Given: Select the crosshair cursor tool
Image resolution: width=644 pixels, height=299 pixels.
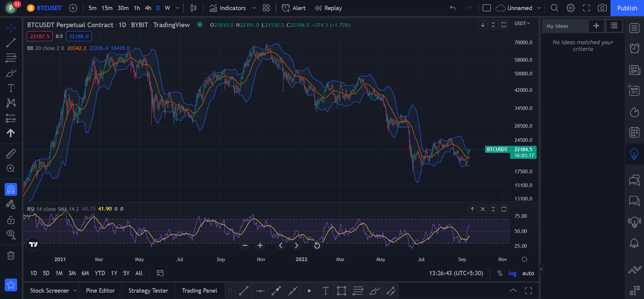Looking at the screenshot, I should 11,28.
